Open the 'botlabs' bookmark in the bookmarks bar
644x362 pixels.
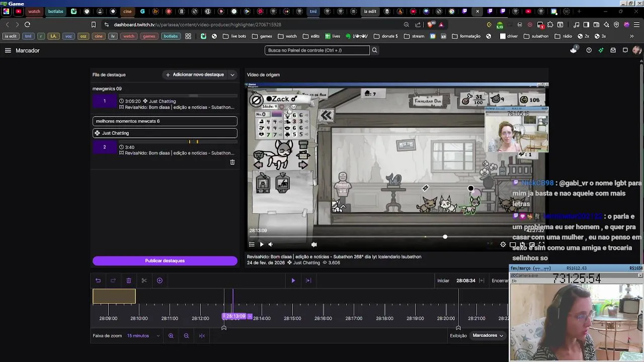tap(171, 36)
